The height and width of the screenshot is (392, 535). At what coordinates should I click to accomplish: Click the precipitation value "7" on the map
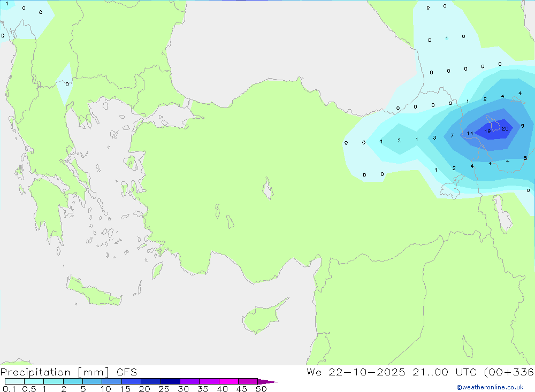pos(452,135)
